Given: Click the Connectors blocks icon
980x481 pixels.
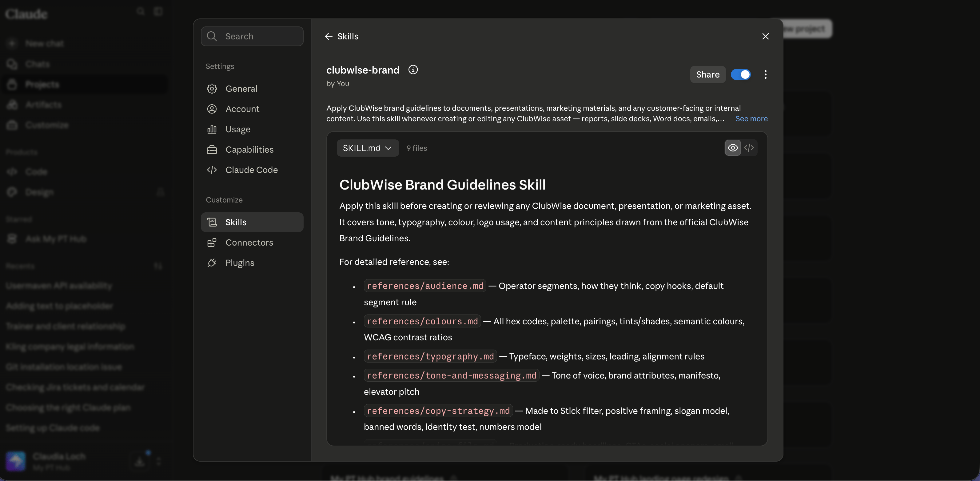Looking at the screenshot, I should click(212, 243).
